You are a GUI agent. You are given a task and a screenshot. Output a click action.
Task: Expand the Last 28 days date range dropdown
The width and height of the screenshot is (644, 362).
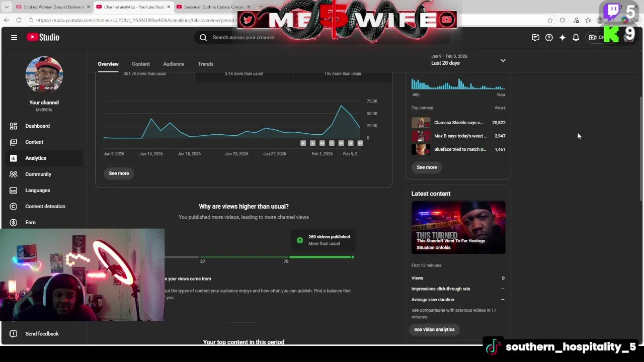(x=468, y=60)
